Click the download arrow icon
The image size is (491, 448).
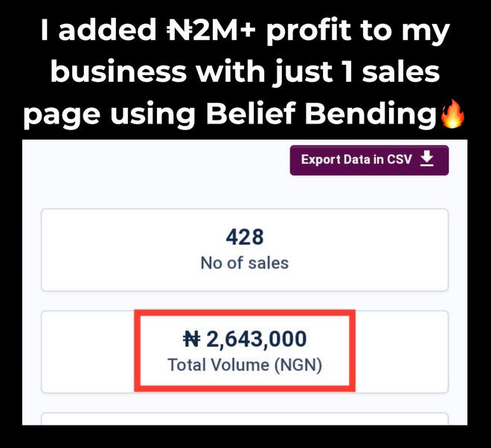coord(427,159)
